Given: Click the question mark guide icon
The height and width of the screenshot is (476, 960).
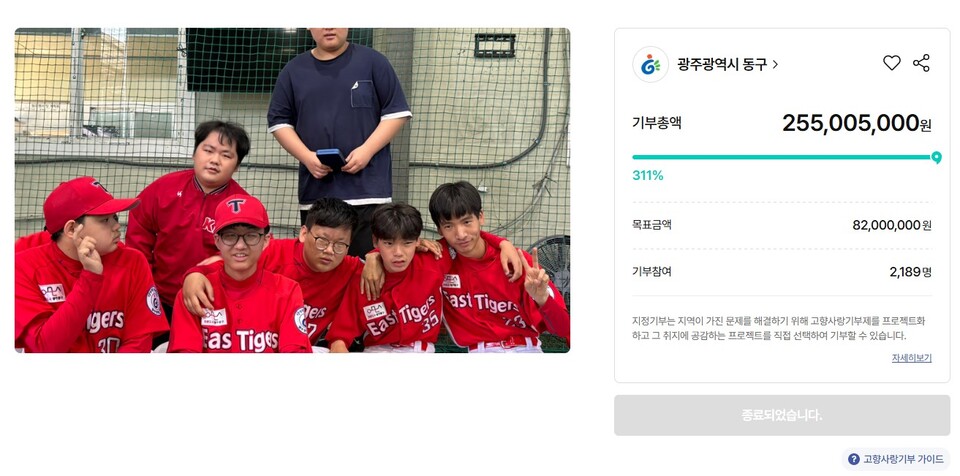Looking at the screenshot, I should [x=853, y=459].
